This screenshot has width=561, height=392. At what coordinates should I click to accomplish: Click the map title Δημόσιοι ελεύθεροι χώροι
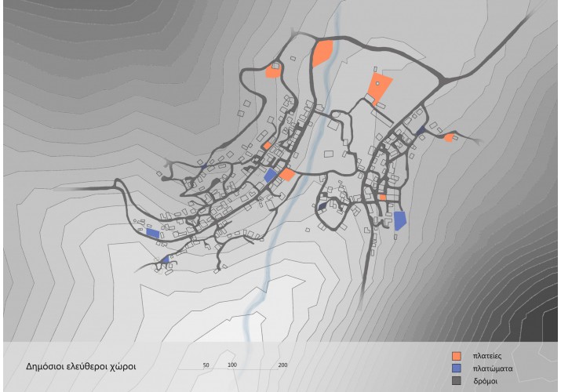81,367
